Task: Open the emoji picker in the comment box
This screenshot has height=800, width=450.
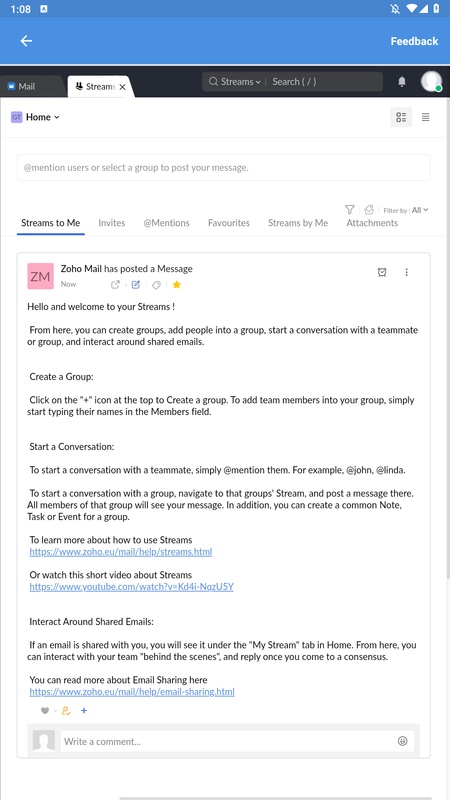Action: coord(403,741)
